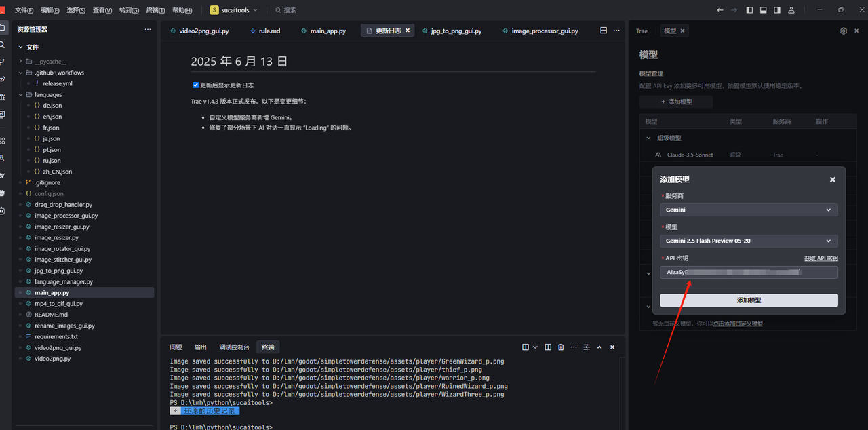Open settings gear in the Trae panel

pyautogui.click(x=844, y=31)
